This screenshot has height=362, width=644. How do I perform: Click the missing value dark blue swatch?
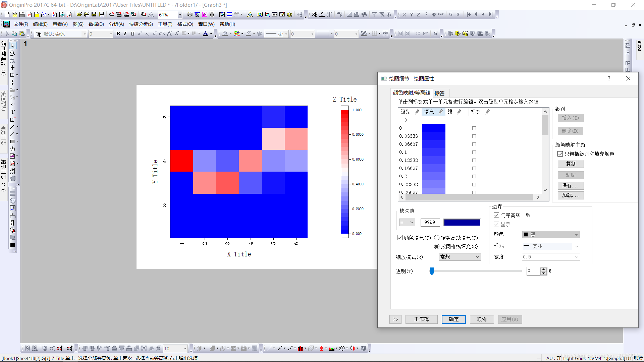pyautogui.click(x=462, y=223)
